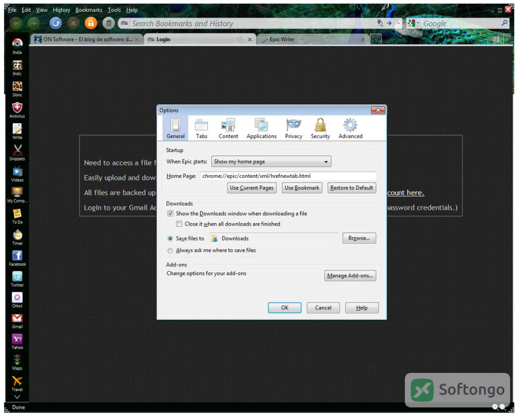Switch to the Epic Write browser tab
The image size is (526, 420).
click(x=313, y=39)
